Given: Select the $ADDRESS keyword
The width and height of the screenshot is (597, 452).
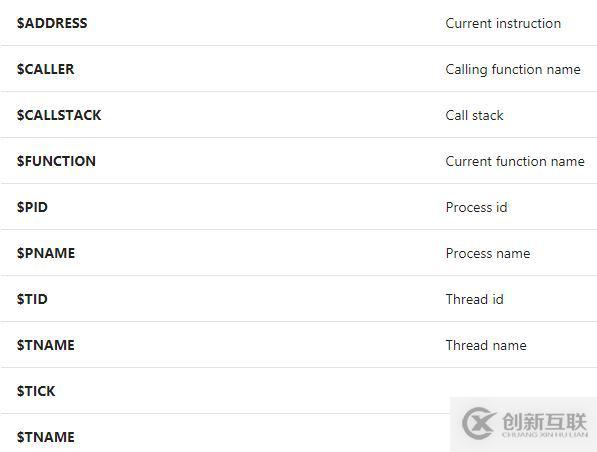Looking at the screenshot, I should 52,23.
